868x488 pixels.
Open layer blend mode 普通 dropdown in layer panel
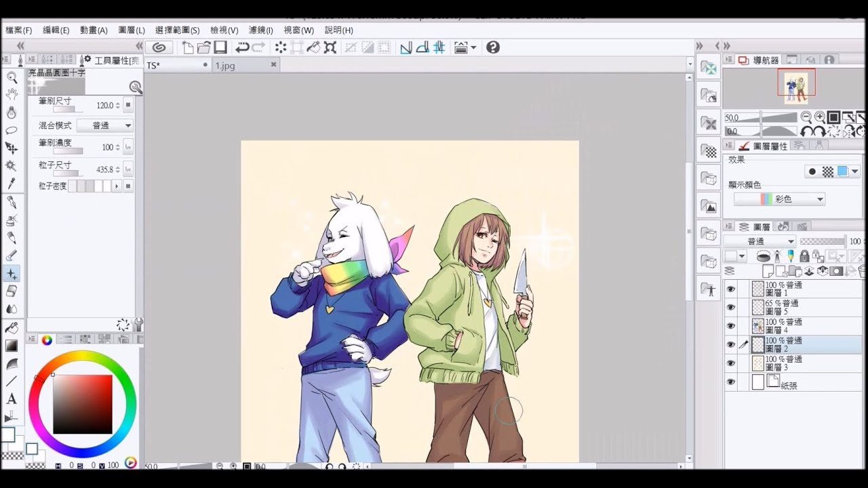click(759, 241)
